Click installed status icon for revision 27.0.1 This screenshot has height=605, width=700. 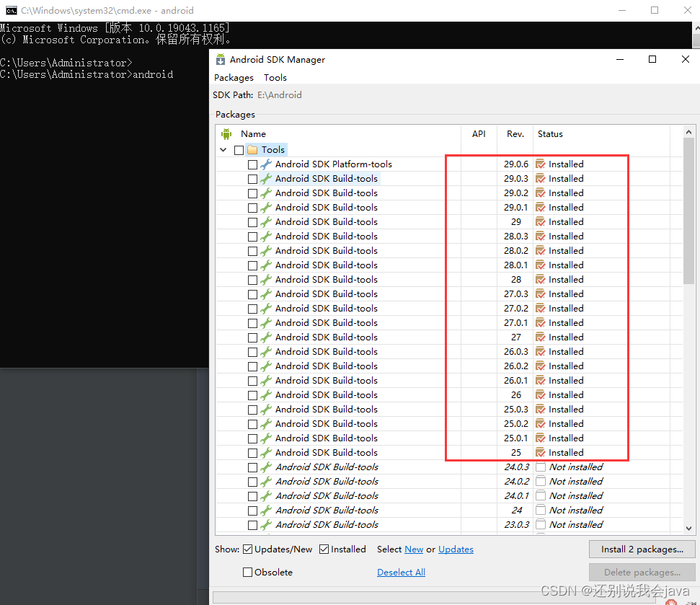pyautogui.click(x=541, y=323)
